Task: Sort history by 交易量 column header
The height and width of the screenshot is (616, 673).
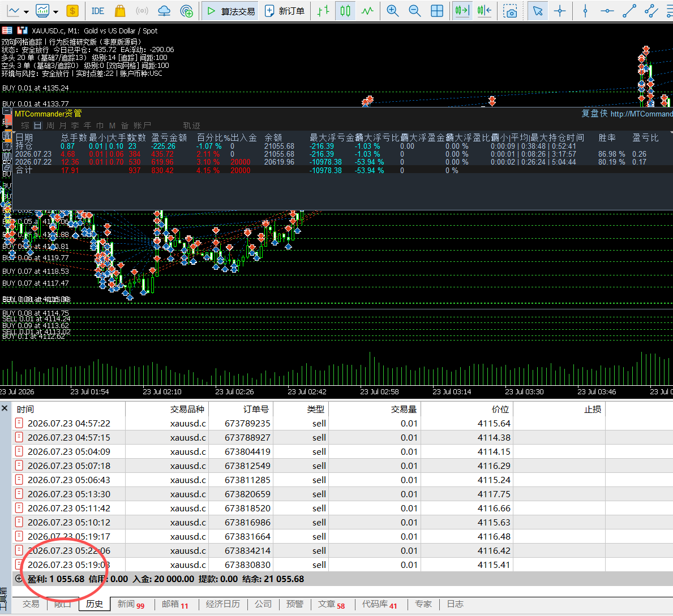Action: click(x=375, y=409)
